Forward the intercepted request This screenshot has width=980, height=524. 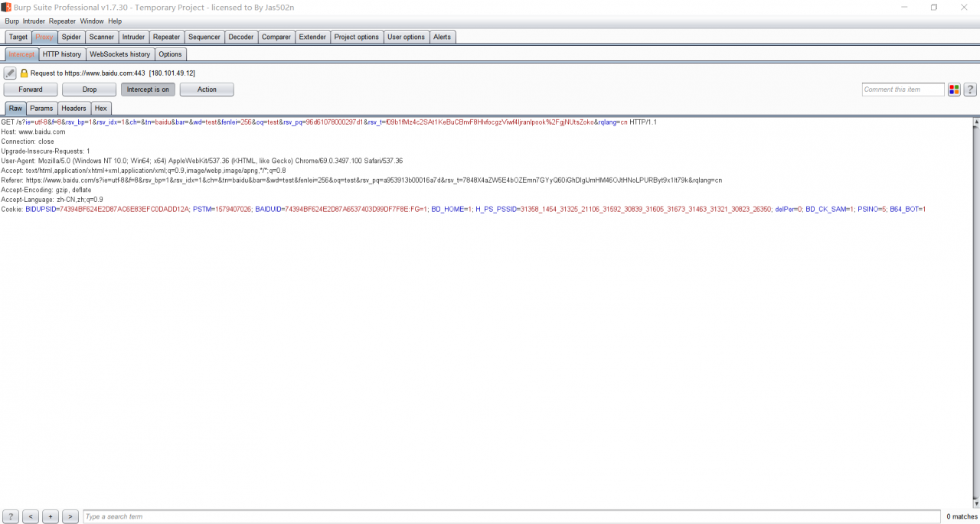(31, 90)
